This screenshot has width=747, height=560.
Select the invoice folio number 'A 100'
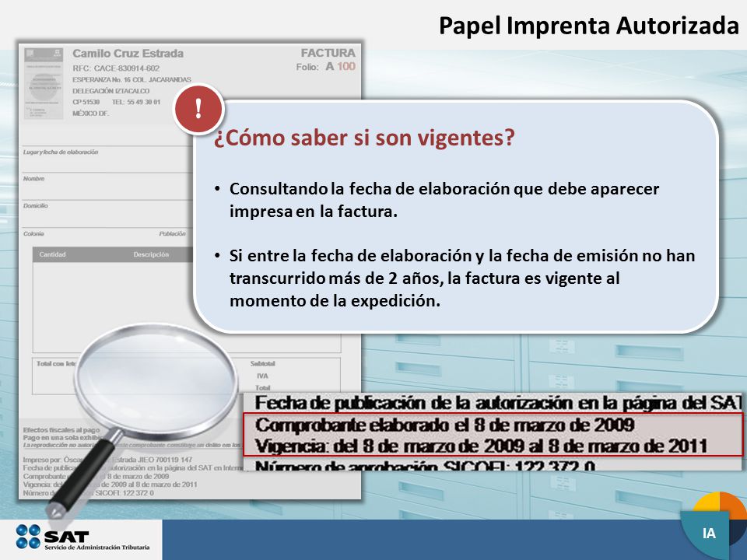(x=341, y=67)
